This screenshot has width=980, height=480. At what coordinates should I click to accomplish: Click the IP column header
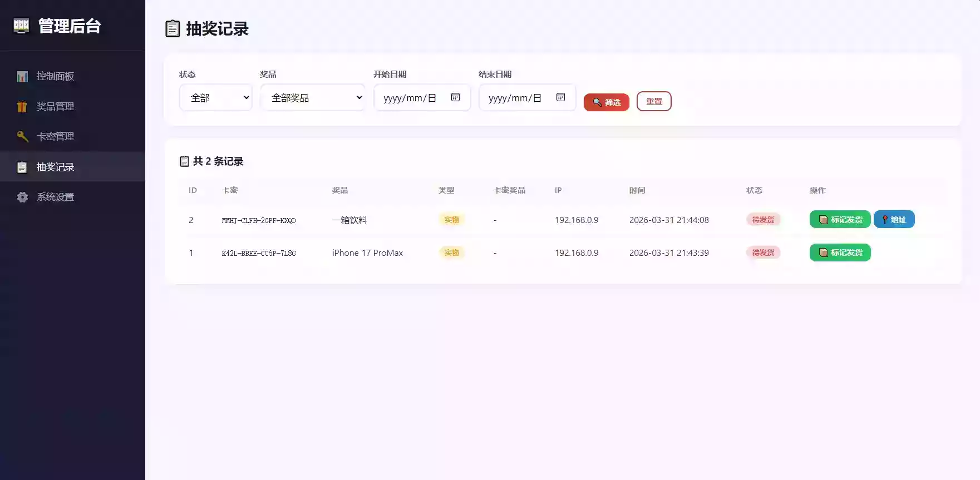558,190
